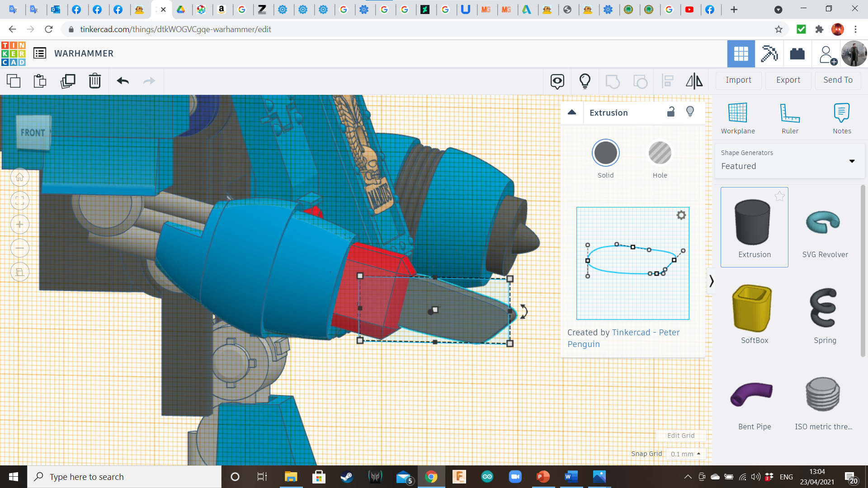This screenshot has width=868, height=488.
Task: Click the Undo arrow
Action: pyautogui.click(x=123, y=81)
